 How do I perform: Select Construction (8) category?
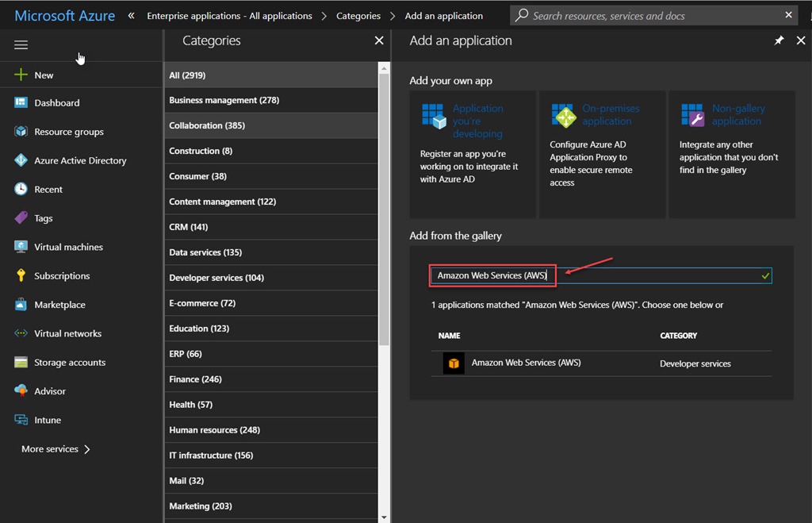pos(271,151)
